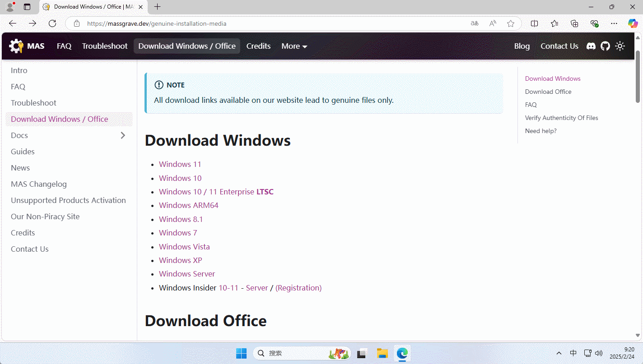Click the page's vertical scrollbar thumb
The width and height of the screenshot is (643, 364).
[x=638, y=77]
